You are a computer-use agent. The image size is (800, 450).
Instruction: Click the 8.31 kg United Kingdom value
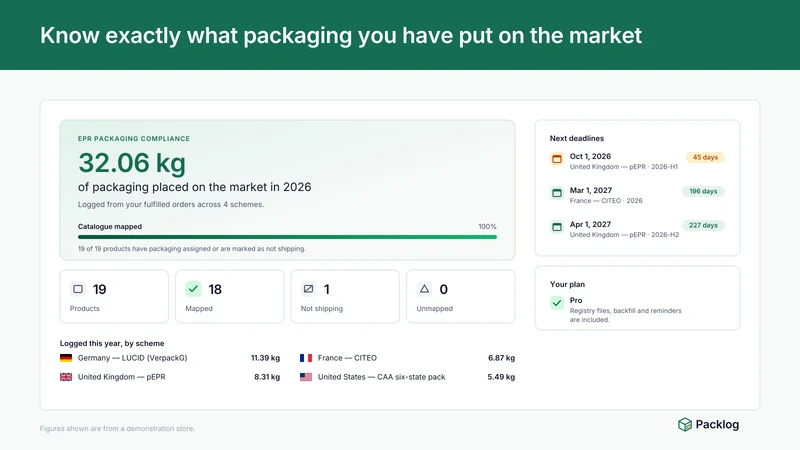tap(267, 377)
